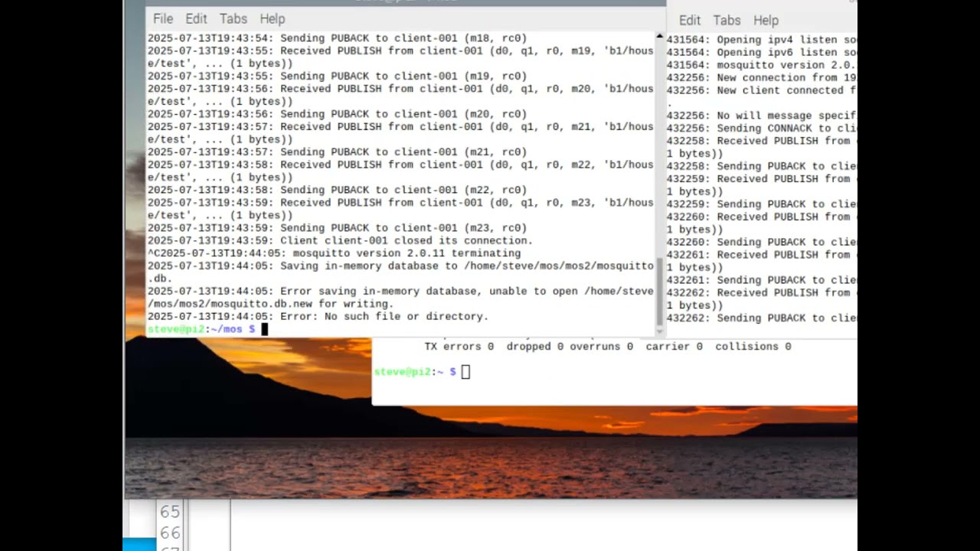This screenshot has width=980, height=551.
Task: Click '432256: New connection from' line in right terminal
Action: tap(762, 77)
